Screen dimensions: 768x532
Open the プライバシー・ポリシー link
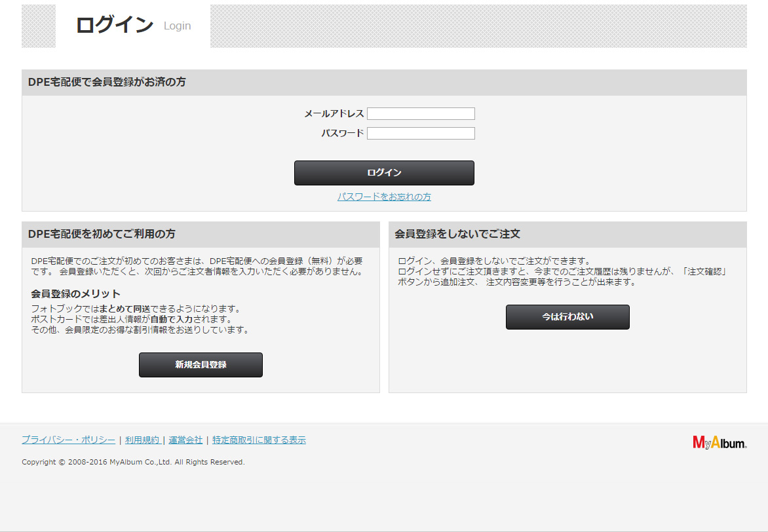pos(69,440)
